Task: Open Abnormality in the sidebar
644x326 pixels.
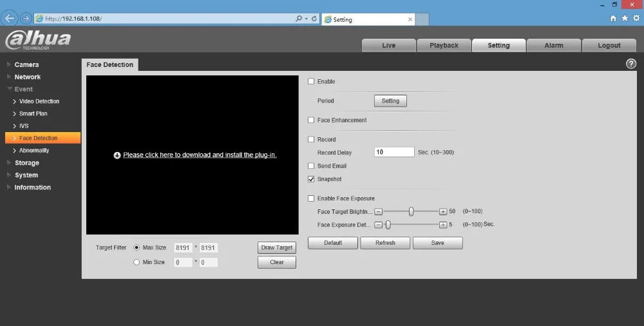Action: coord(34,151)
